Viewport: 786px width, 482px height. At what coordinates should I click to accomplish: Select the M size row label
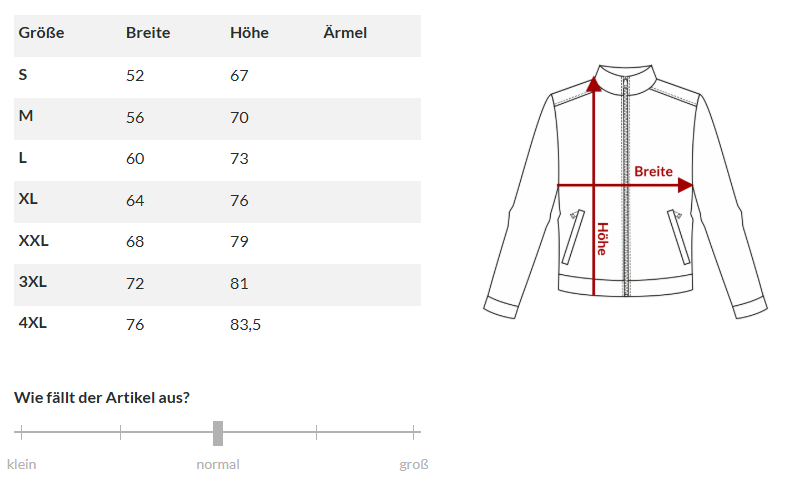(x=26, y=116)
